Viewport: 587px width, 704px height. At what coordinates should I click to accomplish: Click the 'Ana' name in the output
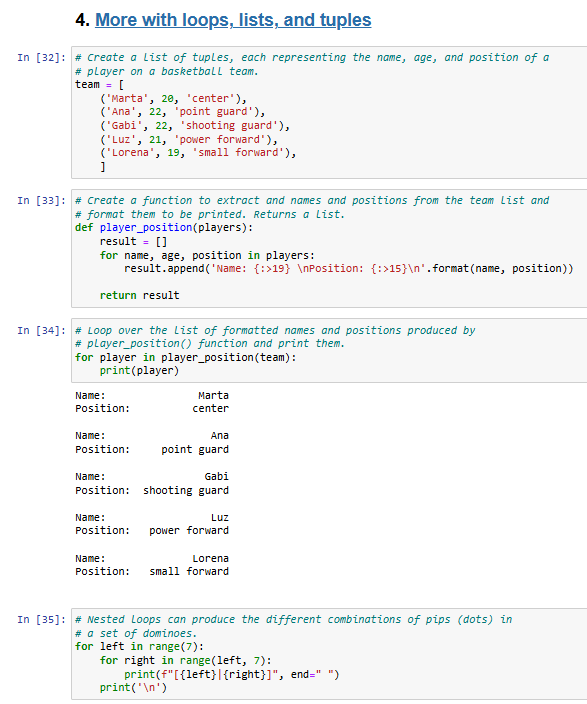pos(220,436)
